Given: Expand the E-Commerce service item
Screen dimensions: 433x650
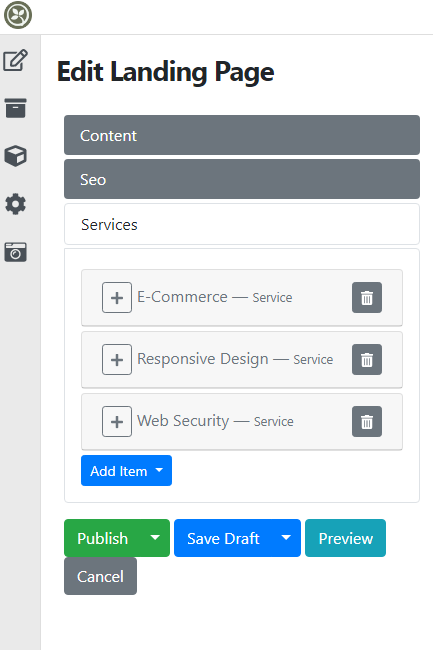Looking at the screenshot, I should coord(117,298).
